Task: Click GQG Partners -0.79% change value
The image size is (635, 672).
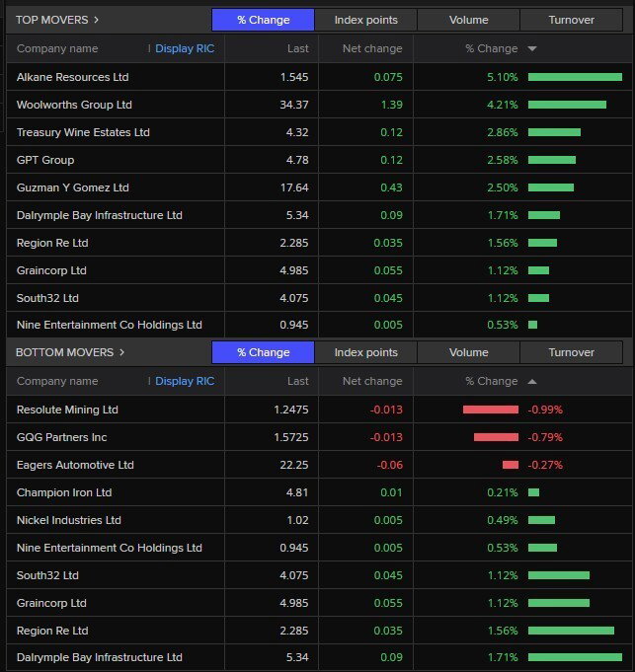Action: 545,437
